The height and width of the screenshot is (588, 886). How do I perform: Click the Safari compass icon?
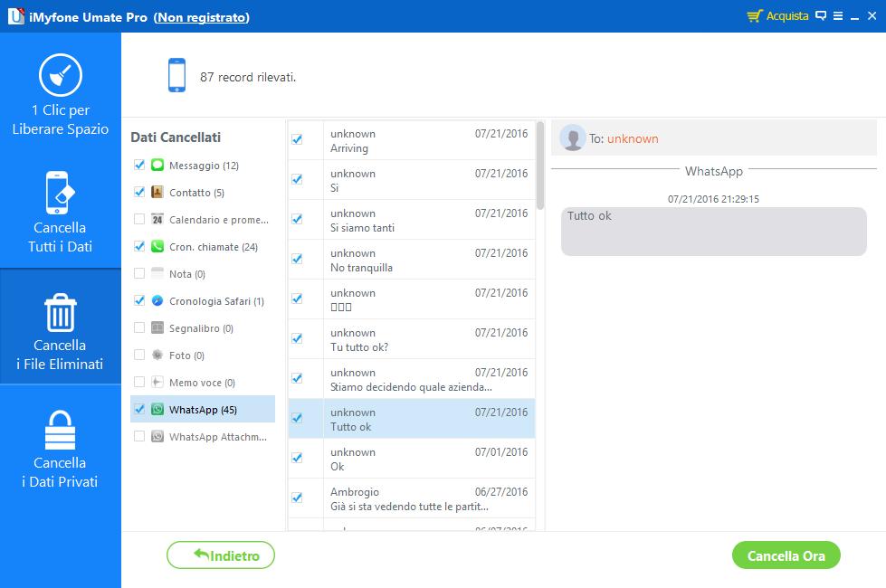[157, 300]
